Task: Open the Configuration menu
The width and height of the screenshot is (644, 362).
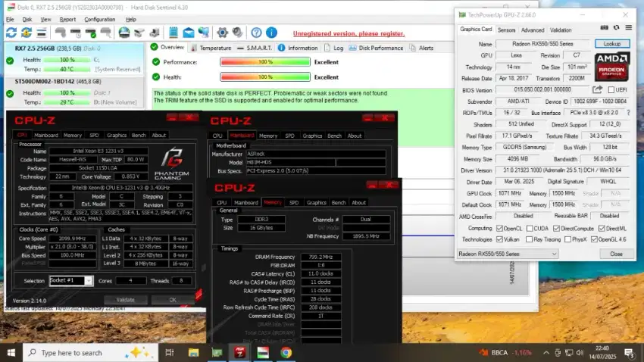Action: tap(100, 19)
